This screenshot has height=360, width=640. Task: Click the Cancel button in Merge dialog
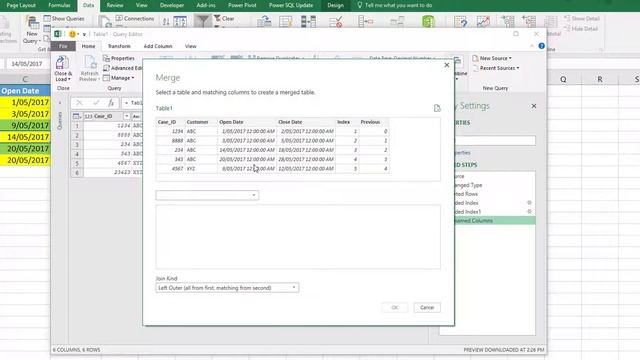[427, 307]
